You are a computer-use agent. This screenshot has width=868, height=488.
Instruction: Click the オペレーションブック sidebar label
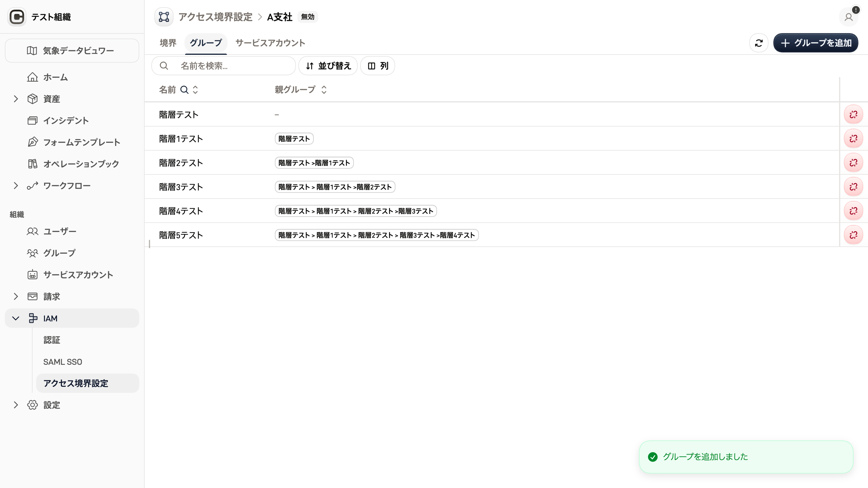click(81, 164)
